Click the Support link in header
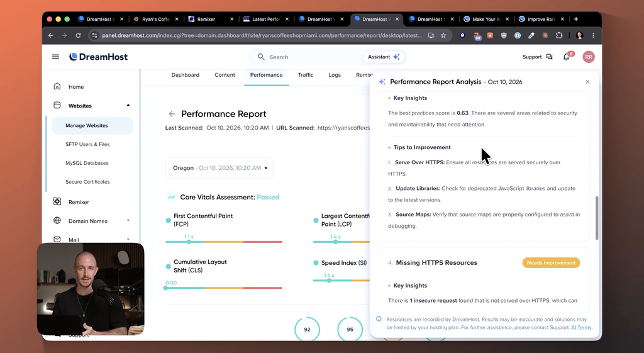This screenshot has height=353, width=644. pos(532,57)
